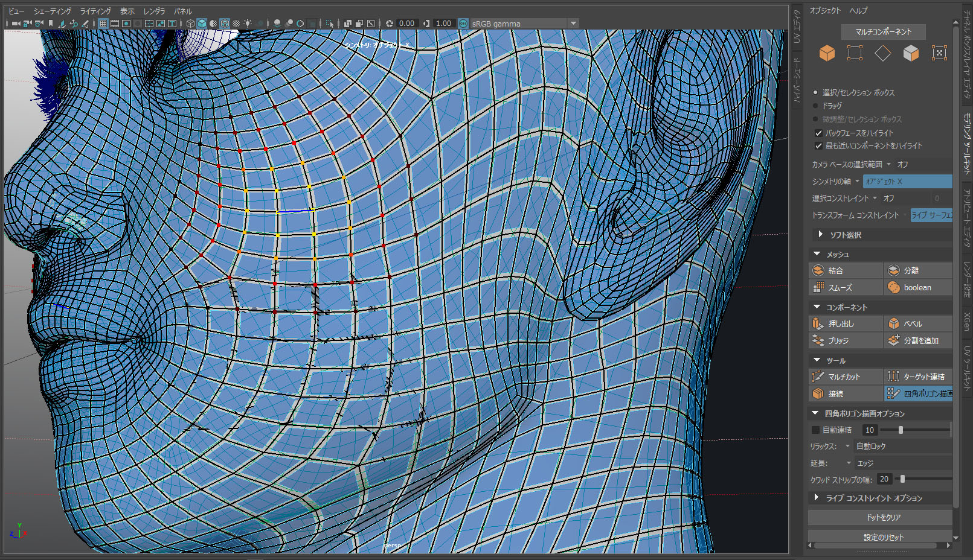Image resolution: width=973 pixels, height=560 pixels.
Task: Activate the 接続 (Connect) tool
Action: tap(846, 393)
